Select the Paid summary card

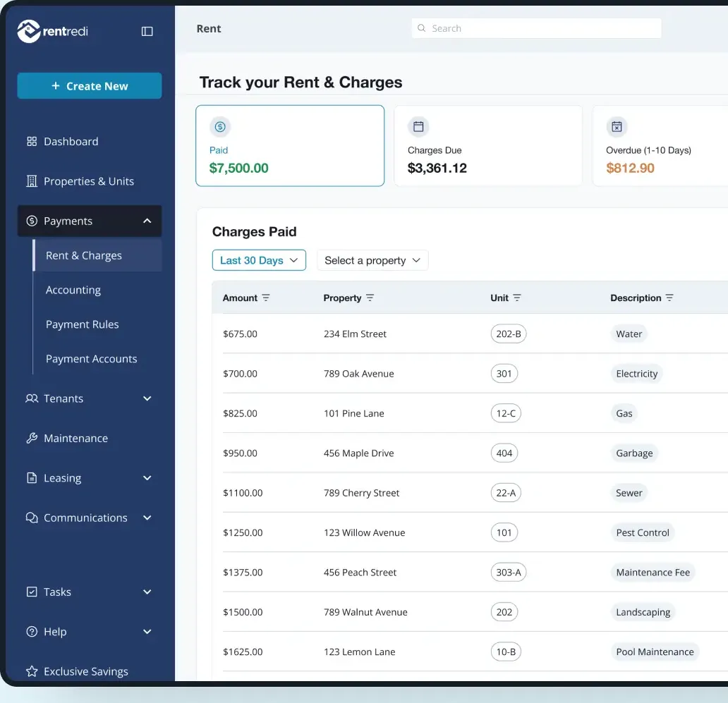[290, 146]
